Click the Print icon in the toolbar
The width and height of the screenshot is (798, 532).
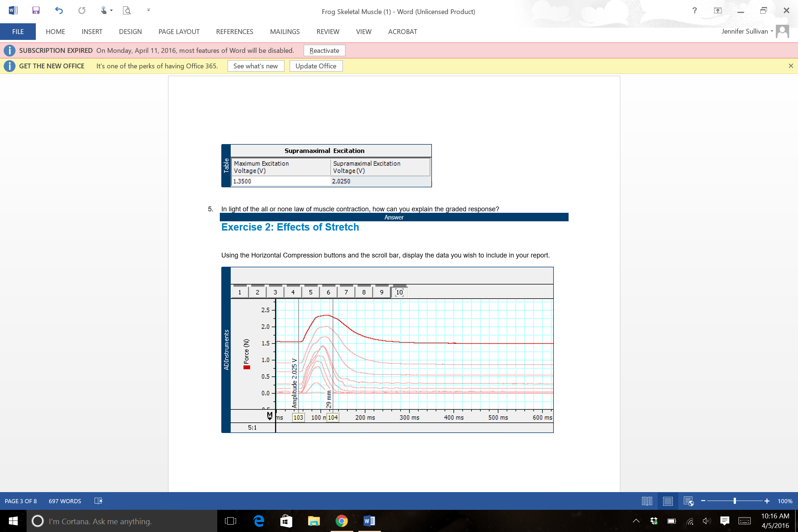[x=128, y=11]
